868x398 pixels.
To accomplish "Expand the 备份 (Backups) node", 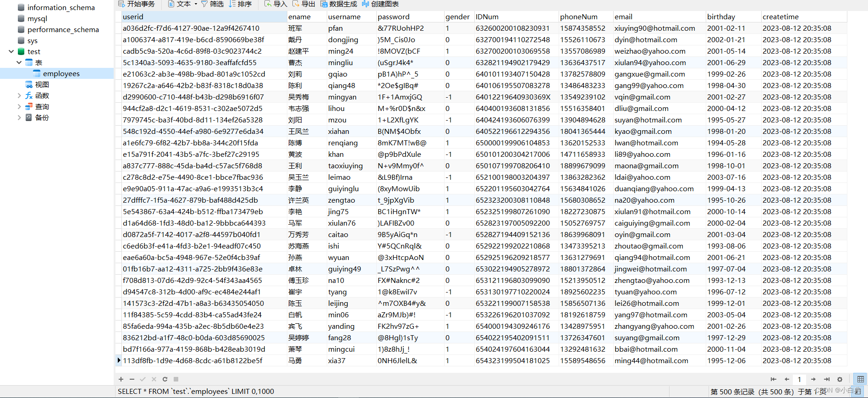I will pyautogui.click(x=19, y=117).
